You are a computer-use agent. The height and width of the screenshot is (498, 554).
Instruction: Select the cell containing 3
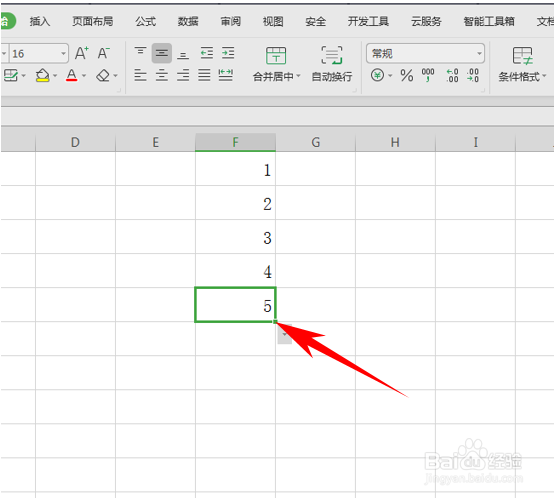pyautogui.click(x=235, y=237)
